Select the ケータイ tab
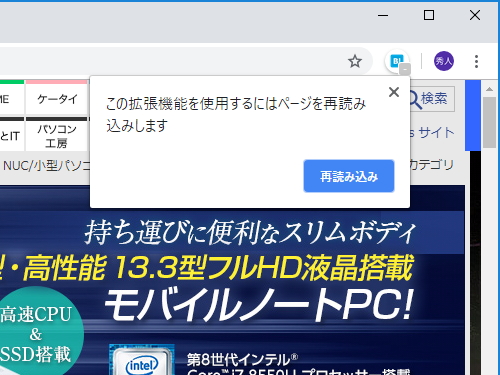Viewport: 500px width, 375px height. pos(57,99)
